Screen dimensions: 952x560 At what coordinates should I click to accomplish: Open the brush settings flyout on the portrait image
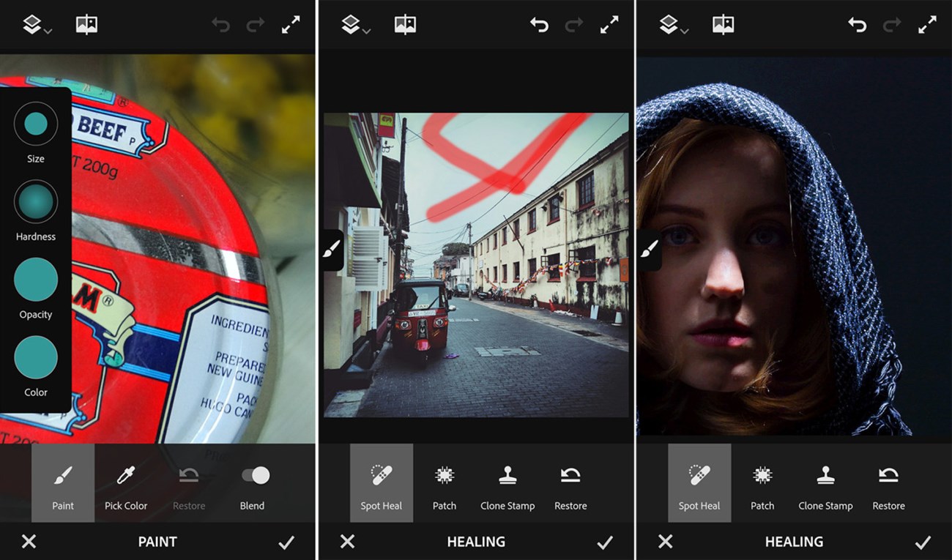[x=647, y=250]
